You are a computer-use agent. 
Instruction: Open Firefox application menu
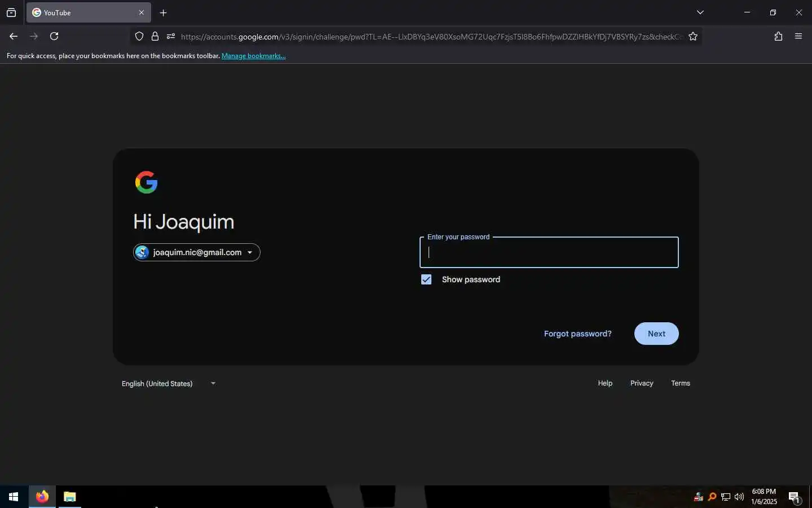click(x=798, y=36)
